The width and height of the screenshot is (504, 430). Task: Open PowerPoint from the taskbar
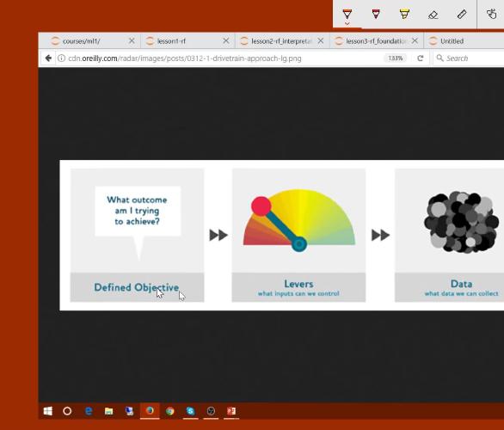231,411
